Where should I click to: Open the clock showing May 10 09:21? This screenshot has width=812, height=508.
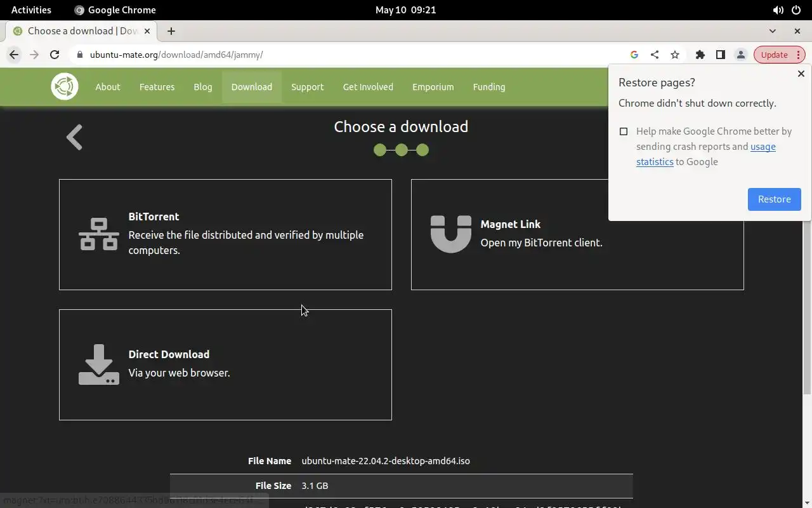[x=405, y=10]
